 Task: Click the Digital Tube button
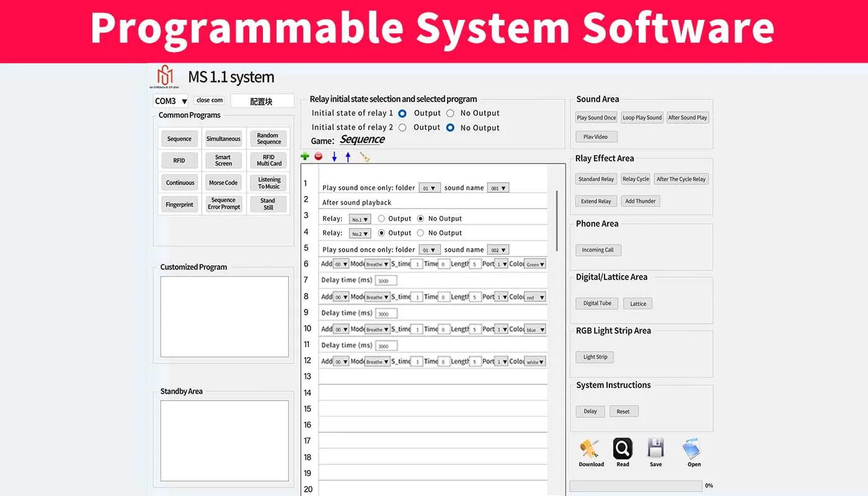597,303
